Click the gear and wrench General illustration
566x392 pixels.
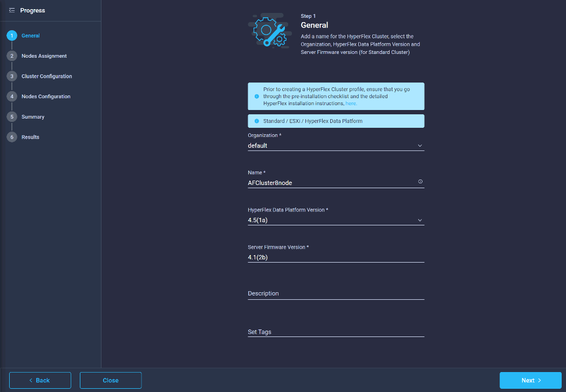270,30
